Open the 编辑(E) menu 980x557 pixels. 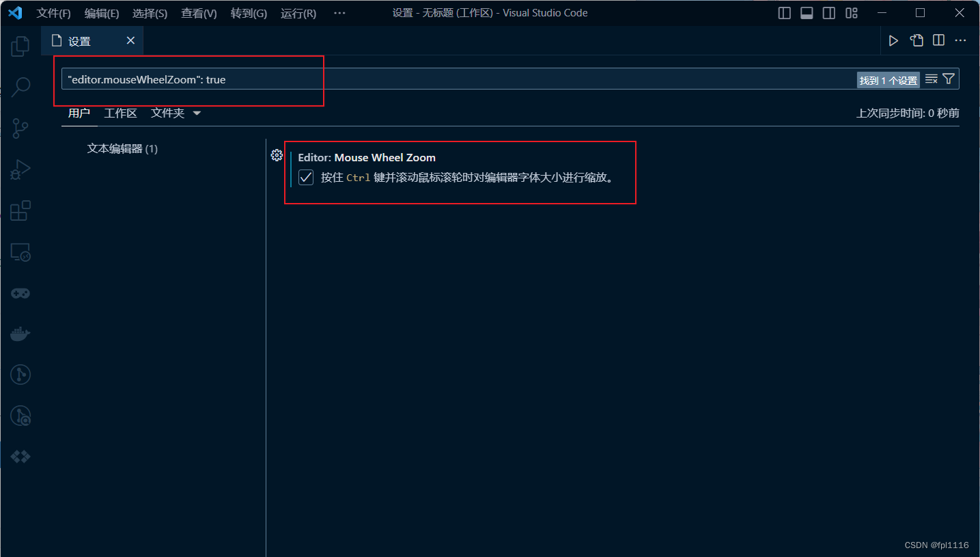[x=102, y=13]
